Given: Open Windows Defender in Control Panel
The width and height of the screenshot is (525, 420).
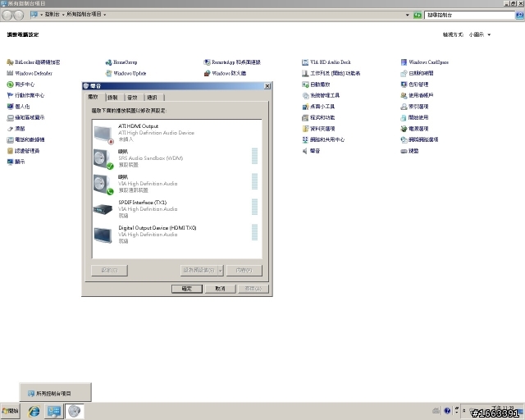Looking at the screenshot, I should pos(30,73).
